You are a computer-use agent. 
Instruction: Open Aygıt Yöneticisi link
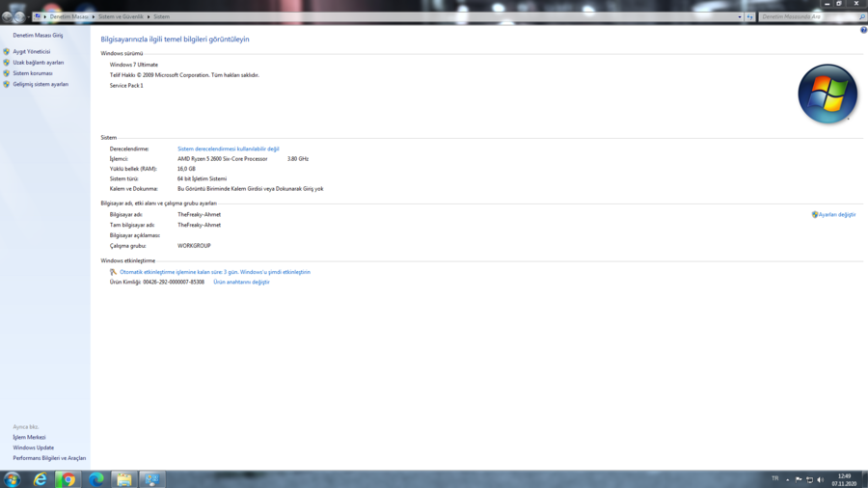click(32, 51)
